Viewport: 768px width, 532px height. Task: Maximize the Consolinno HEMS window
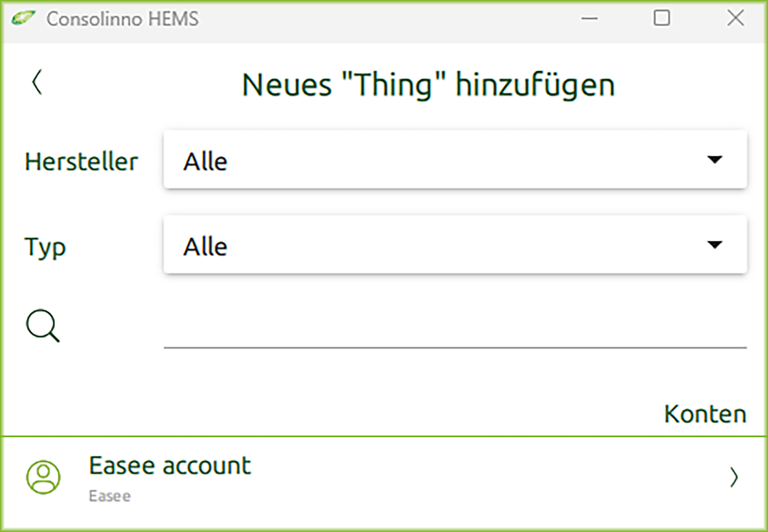[662, 18]
